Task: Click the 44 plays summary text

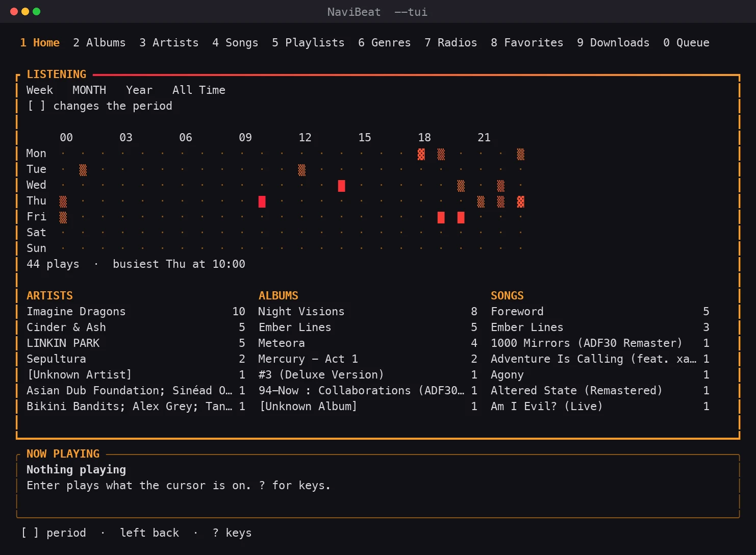Action: point(53,264)
